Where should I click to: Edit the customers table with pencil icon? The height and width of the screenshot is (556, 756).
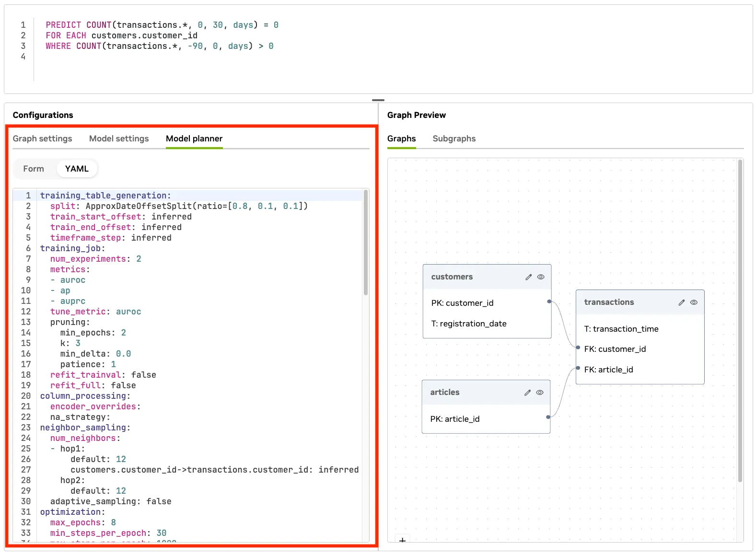pos(528,277)
